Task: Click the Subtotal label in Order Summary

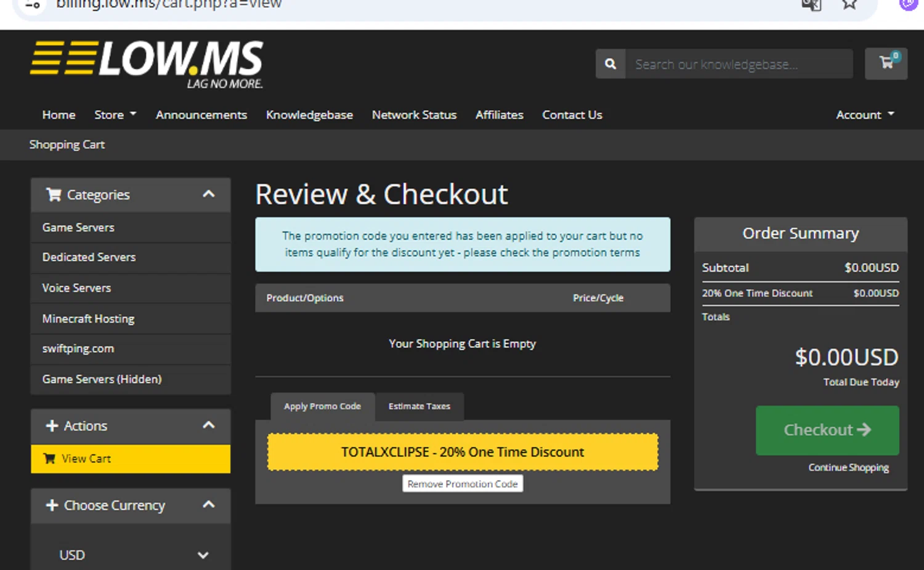Action: pyautogui.click(x=726, y=268)
